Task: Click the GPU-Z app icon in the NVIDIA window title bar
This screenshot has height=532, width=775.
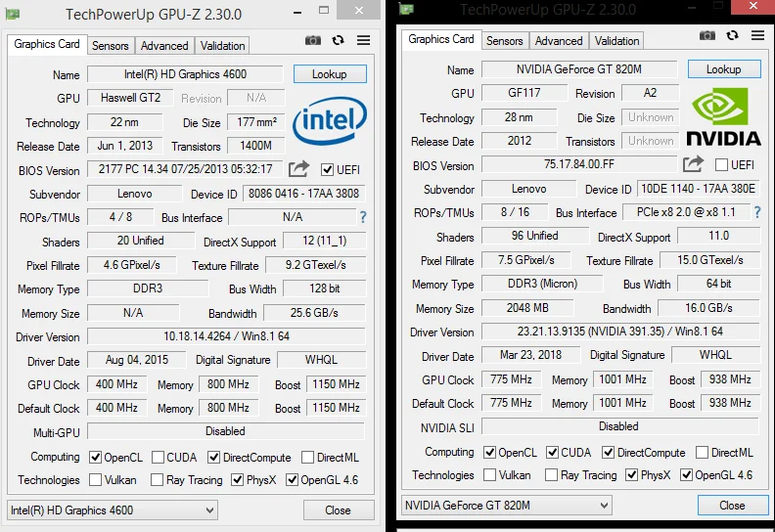Action: pos(406,9)
